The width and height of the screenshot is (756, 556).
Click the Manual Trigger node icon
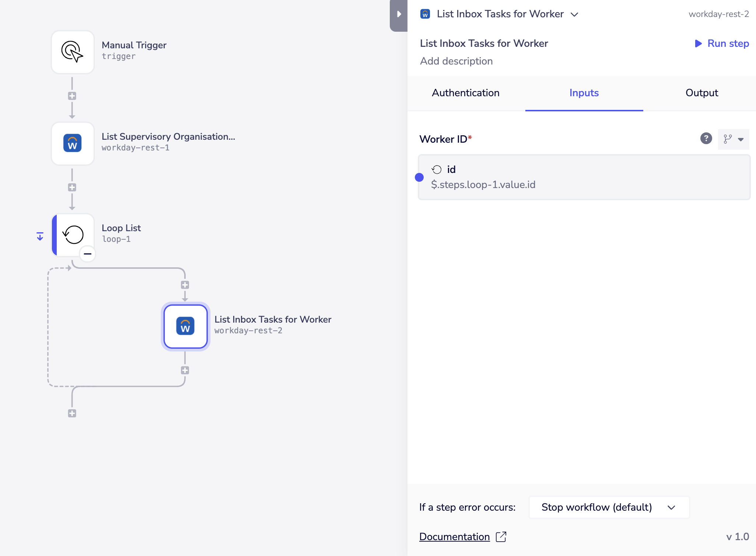[x=73, y=52]
